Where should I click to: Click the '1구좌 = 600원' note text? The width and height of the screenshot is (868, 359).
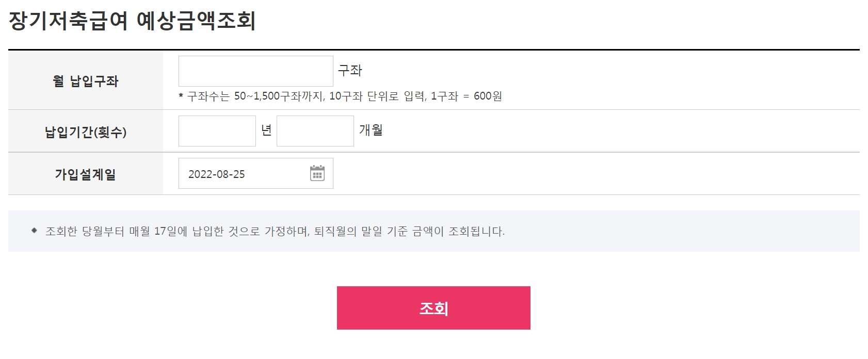pyautogui.click(x=467, y=96)
